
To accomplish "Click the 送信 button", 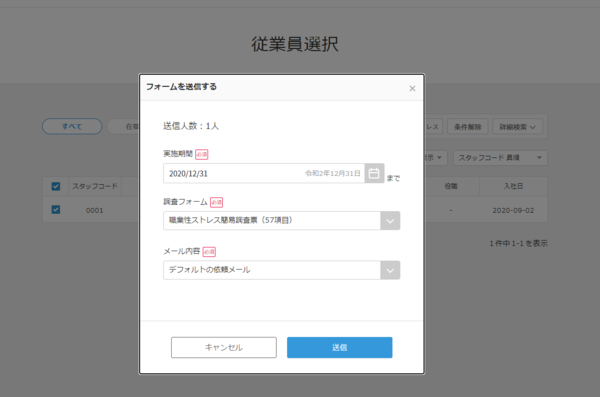I will click(339, 347).
